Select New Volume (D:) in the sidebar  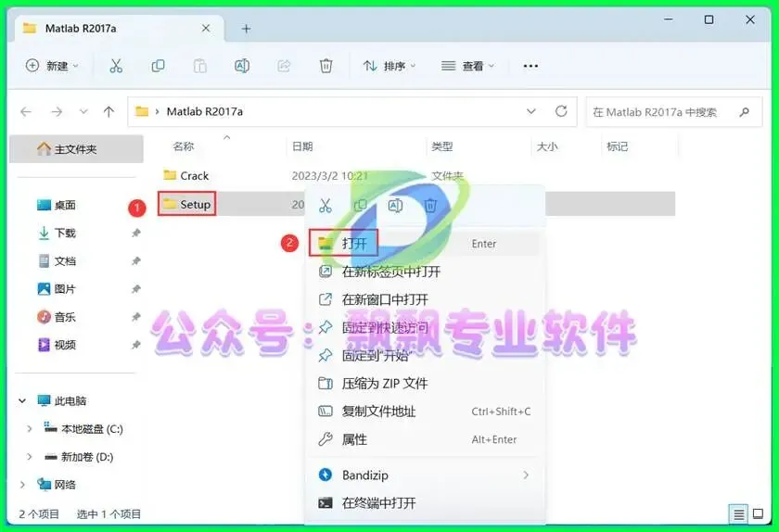(x=80, y=457)
